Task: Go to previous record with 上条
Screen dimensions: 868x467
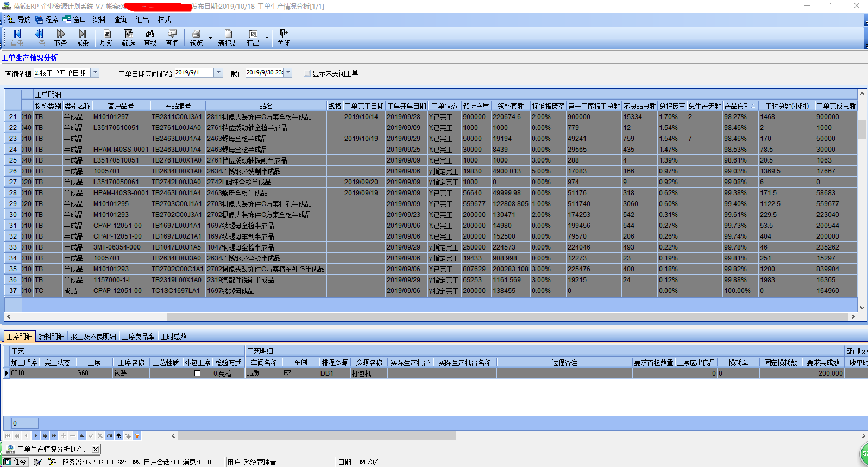Action: (x=39, y=38)
